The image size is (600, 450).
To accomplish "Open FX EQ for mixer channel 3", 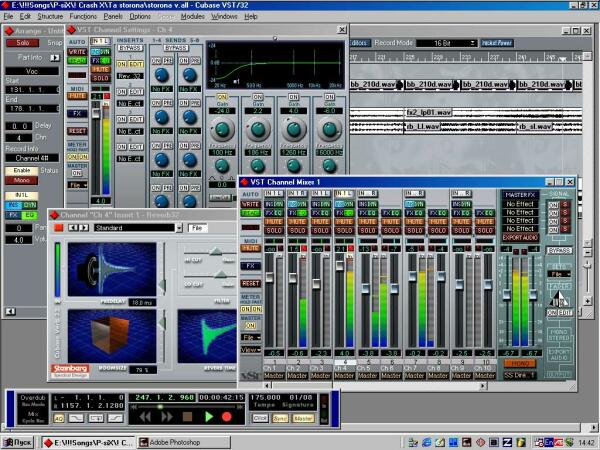I will tap(321, 213).
